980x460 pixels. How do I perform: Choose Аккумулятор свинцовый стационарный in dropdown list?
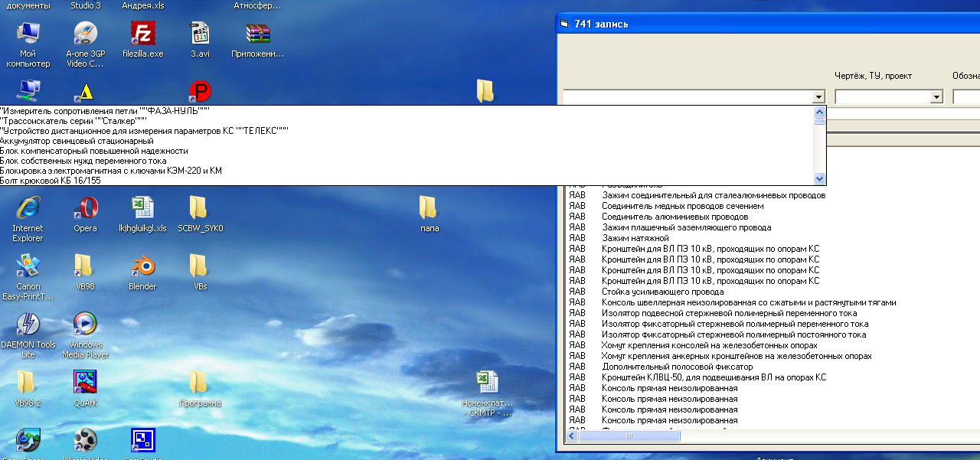[77, 141]
